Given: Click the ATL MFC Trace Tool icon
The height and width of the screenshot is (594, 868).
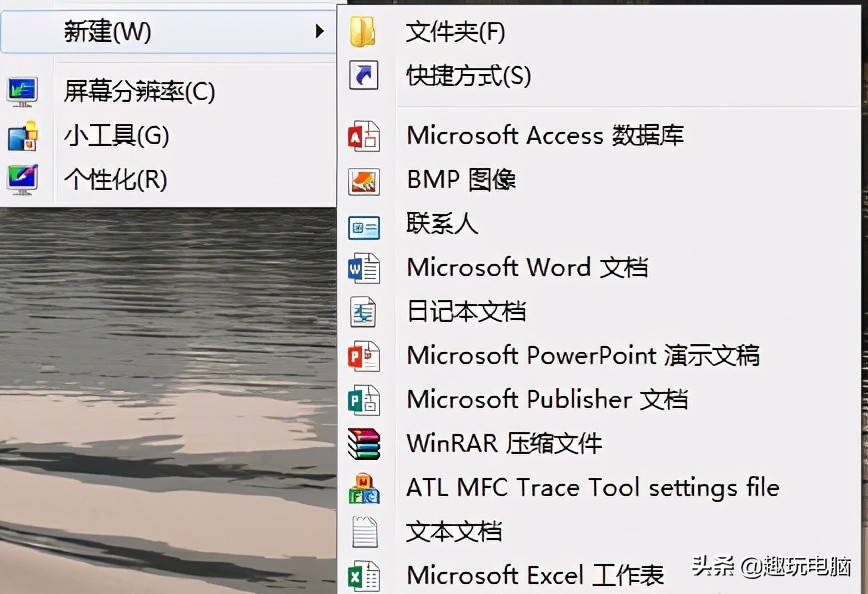Looking at the screenshot, I should (364, 487).
